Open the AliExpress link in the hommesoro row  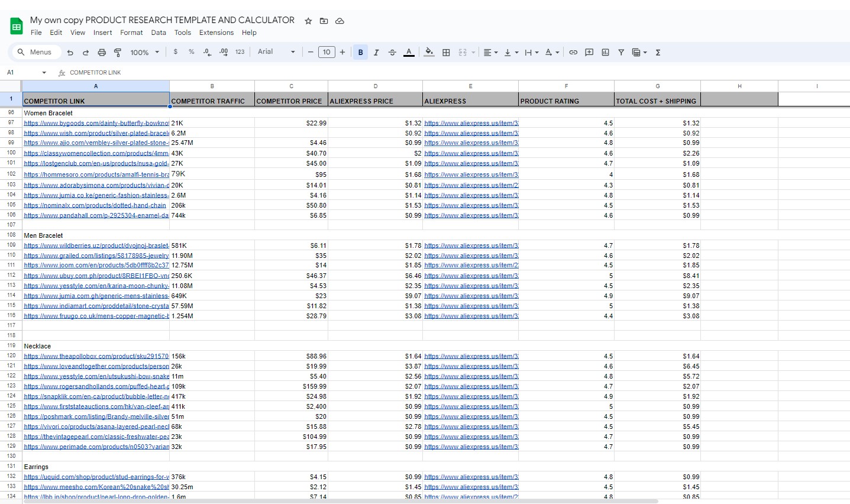[471, 175]
